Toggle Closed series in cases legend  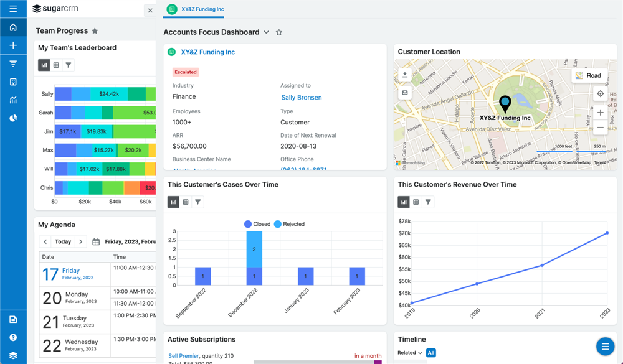[x=257, y=224]
